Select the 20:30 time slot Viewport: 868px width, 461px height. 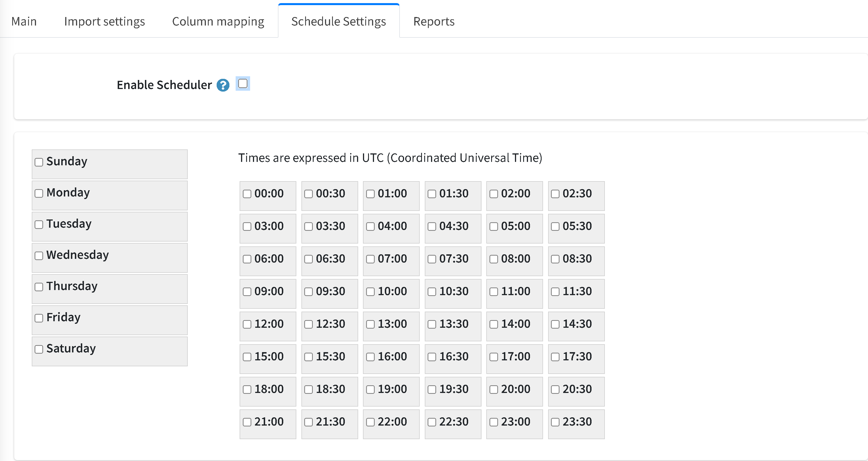coord(555,390)
